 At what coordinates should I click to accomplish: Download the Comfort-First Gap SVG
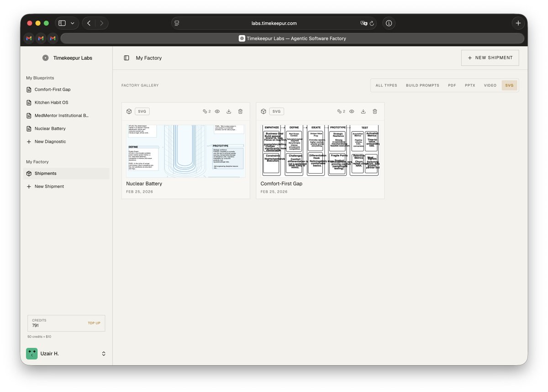(x=363, y=111)
